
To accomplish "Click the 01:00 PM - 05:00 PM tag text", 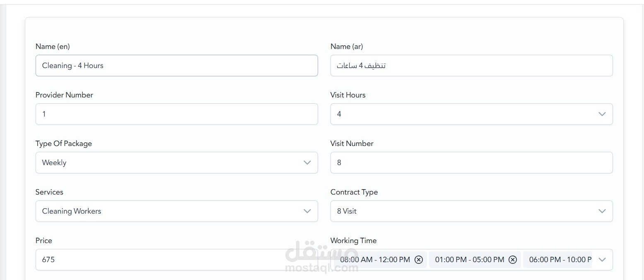I will [x=470, y=260].
